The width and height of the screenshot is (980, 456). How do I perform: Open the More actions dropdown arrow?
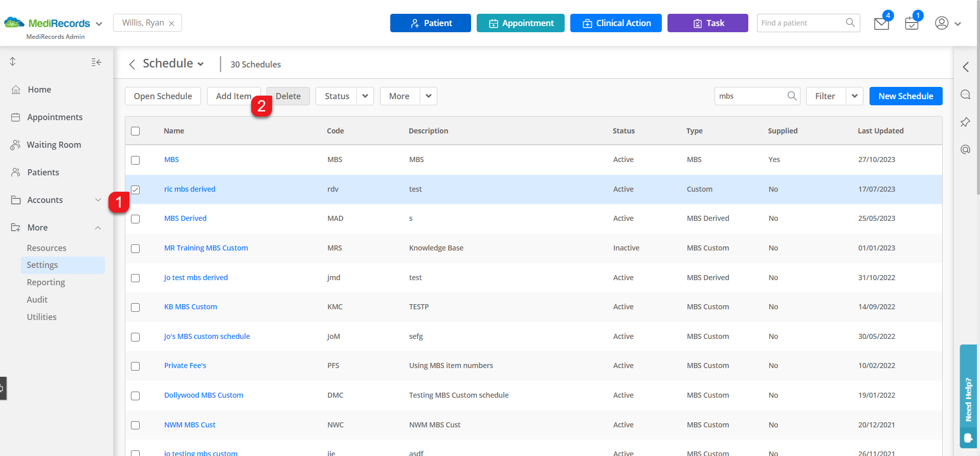pyautogui.click(x=429, y=96)
